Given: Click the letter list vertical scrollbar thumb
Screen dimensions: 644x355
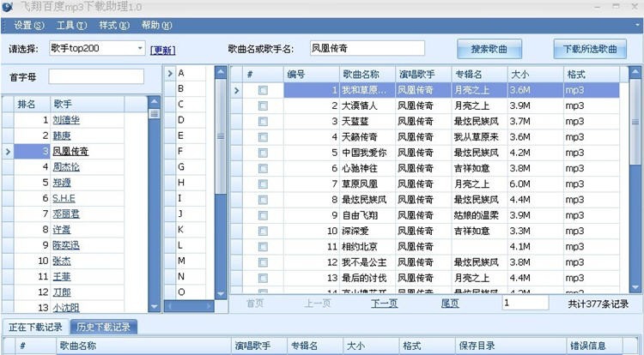Looking at the screenshot, I should (221, 137).
